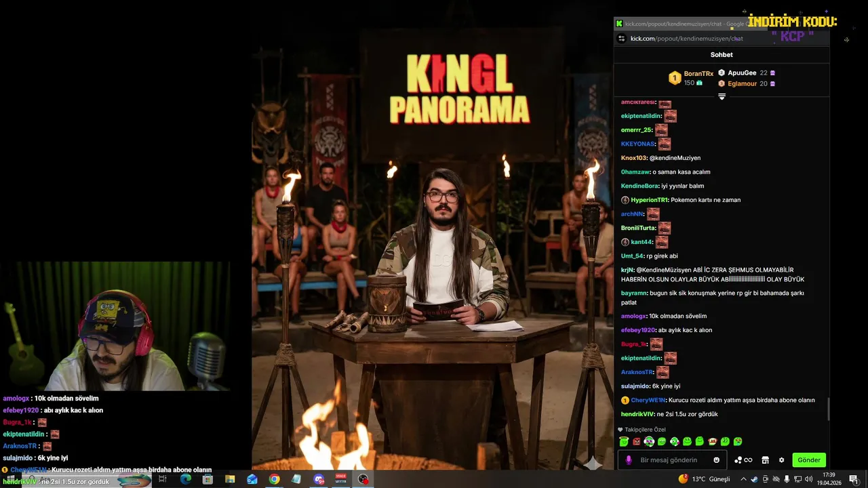This screenshot has width=868, height=488.
Task: Click the mention @kendineMuziyen
Action: 675,158
